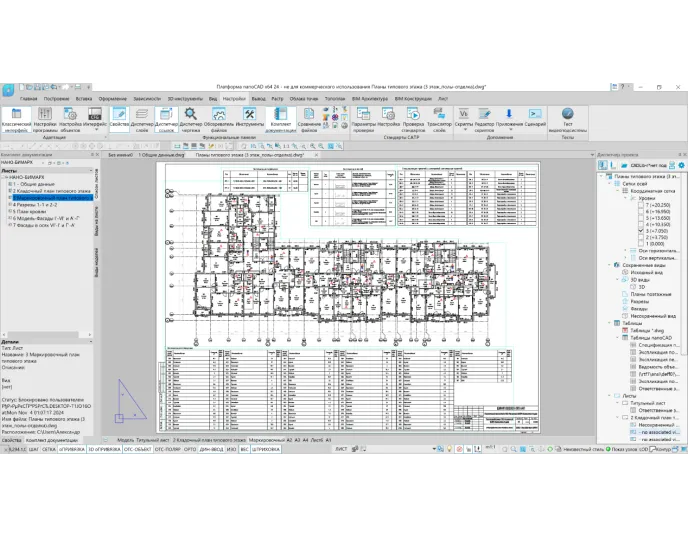
Task: Collapse the Уровни node in project tree
Action: [x=627, y=199]
